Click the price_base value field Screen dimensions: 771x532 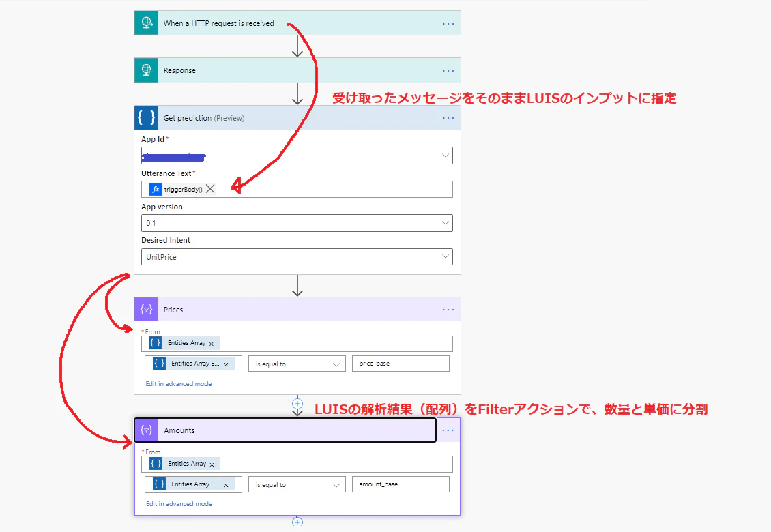pyautogui.click(x=401, y=364)
